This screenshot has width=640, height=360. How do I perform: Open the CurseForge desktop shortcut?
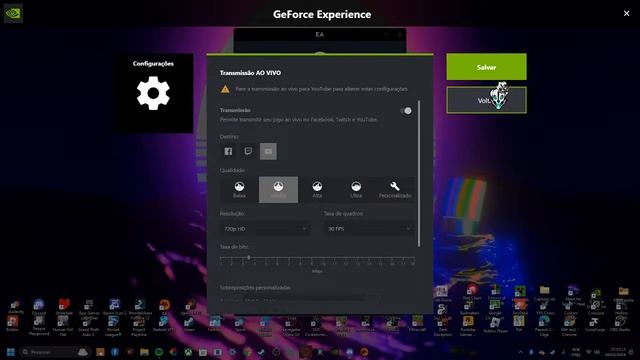[x=594, y=324]
